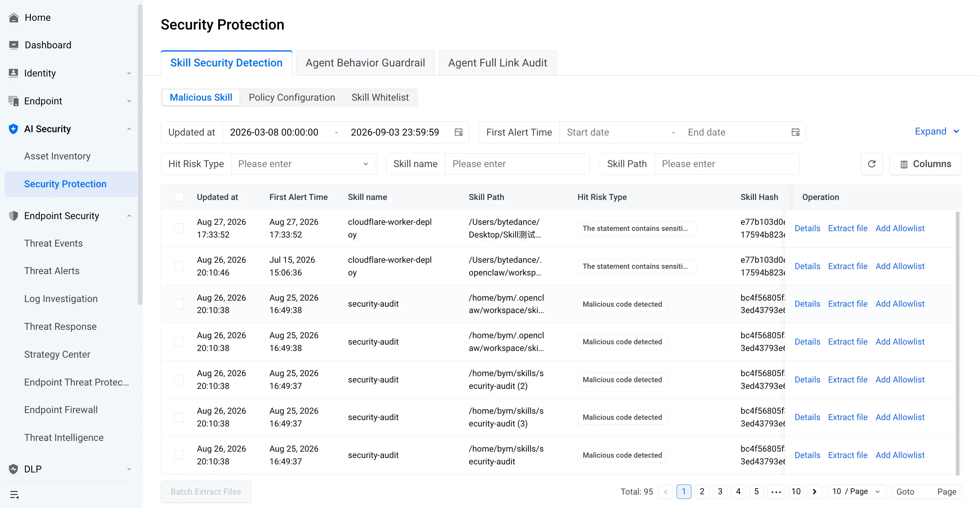This screenshot has height=508, width=980.
Task: Click the refresh table icon button
Action: pos(872,164)
